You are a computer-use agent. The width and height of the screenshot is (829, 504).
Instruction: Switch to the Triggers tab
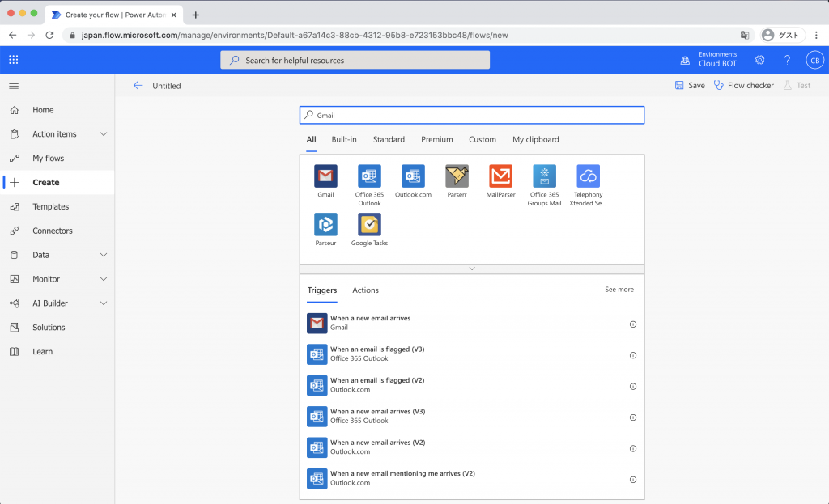[322, 290]
